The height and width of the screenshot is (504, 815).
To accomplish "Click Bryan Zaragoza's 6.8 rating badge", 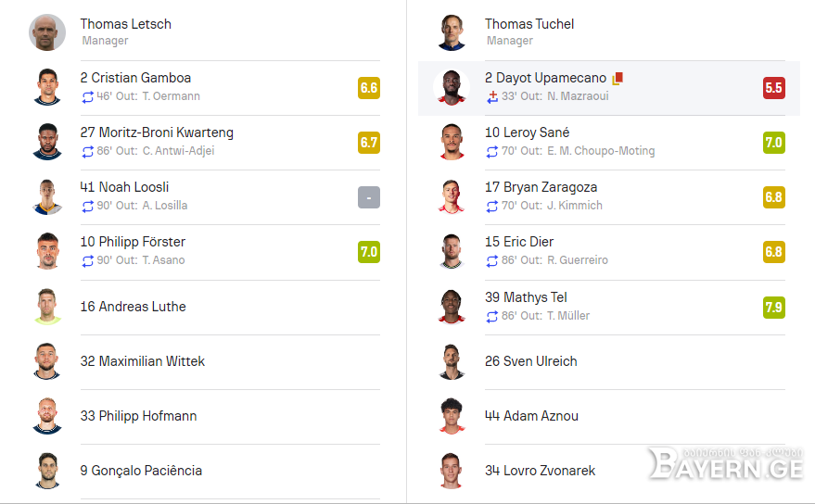I will (x=774, y=197).
